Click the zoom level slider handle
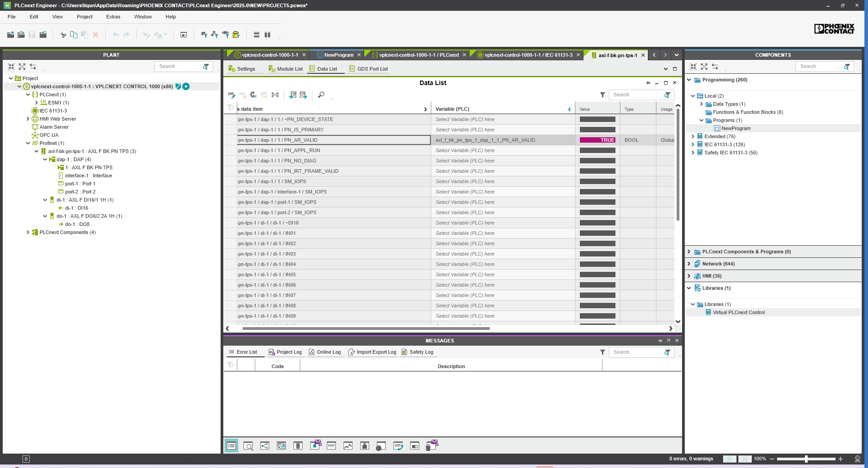This screenshot has width=868, height=468. [x=806, y=459]
